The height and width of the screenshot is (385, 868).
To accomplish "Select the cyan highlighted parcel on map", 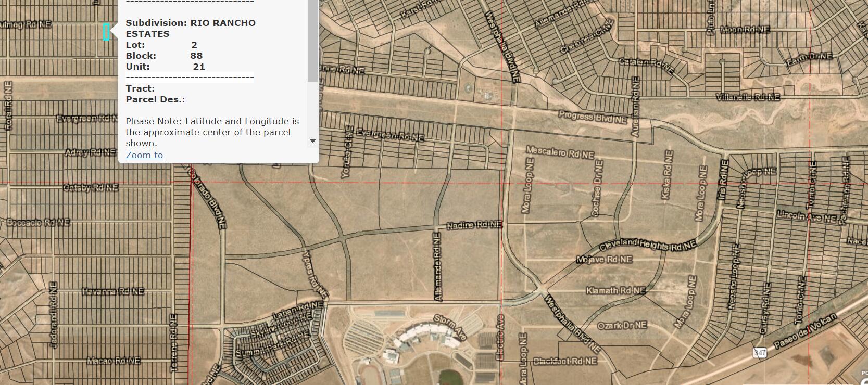I will coord(106,32).
